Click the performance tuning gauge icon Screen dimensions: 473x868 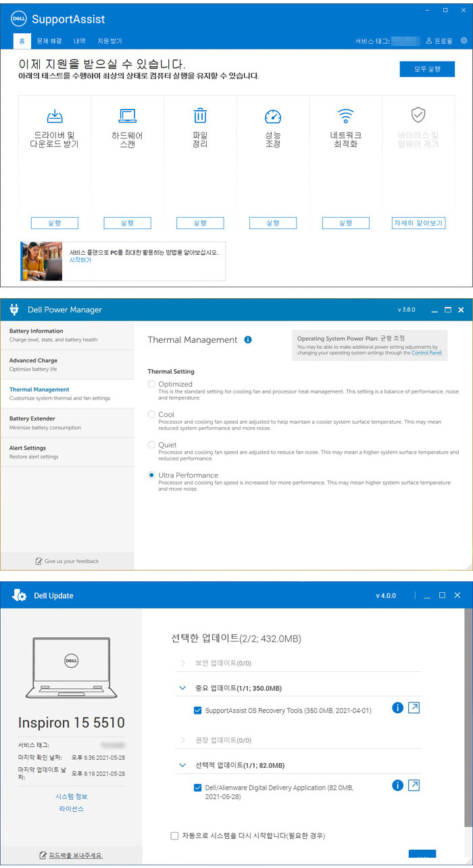coord(273,116)
